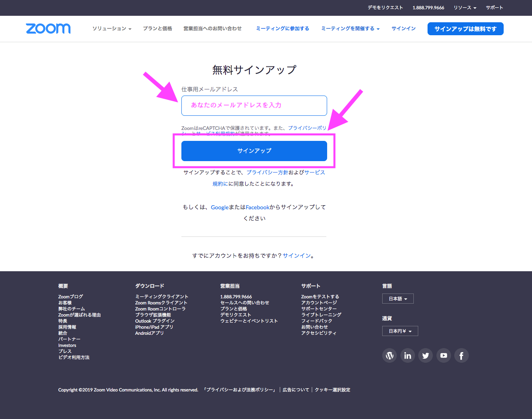Open the YouTube social icon
Screen dimensions: 532x419
(x=444, y=355)
